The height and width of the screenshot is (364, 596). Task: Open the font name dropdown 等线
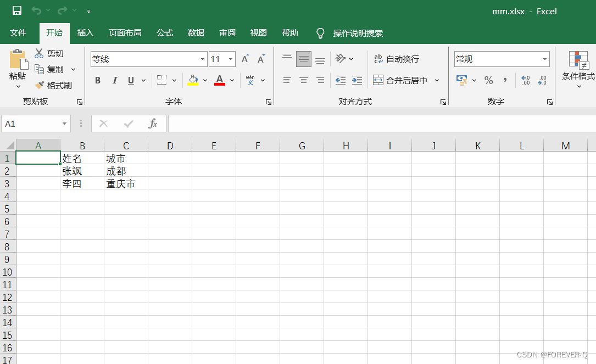pyautogui.click(x=202, y=59)
